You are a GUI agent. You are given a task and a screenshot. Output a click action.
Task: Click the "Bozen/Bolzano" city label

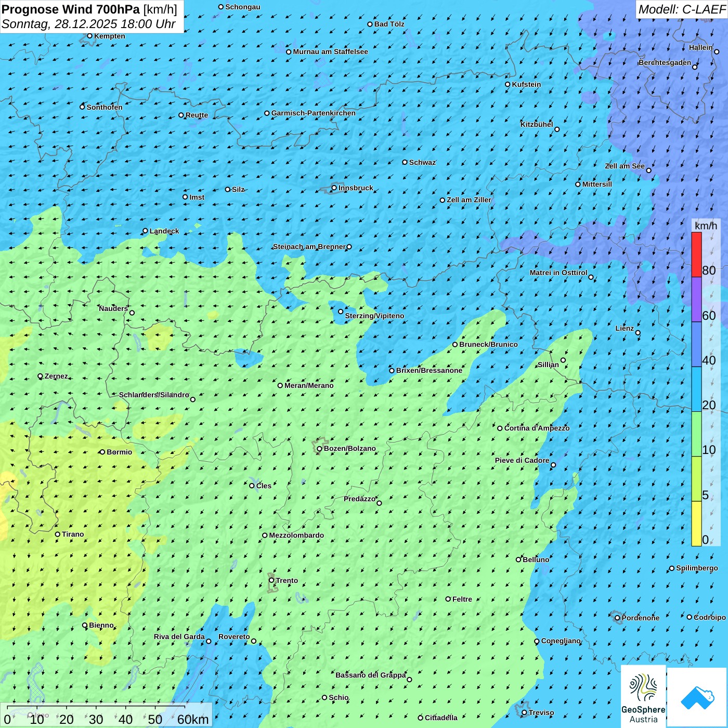coord(349,448)
